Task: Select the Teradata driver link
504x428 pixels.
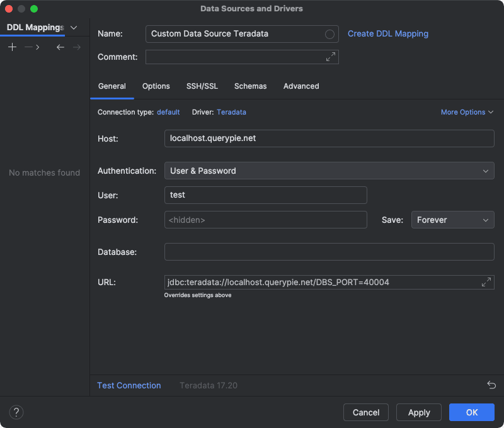Action: pos(231,112)
